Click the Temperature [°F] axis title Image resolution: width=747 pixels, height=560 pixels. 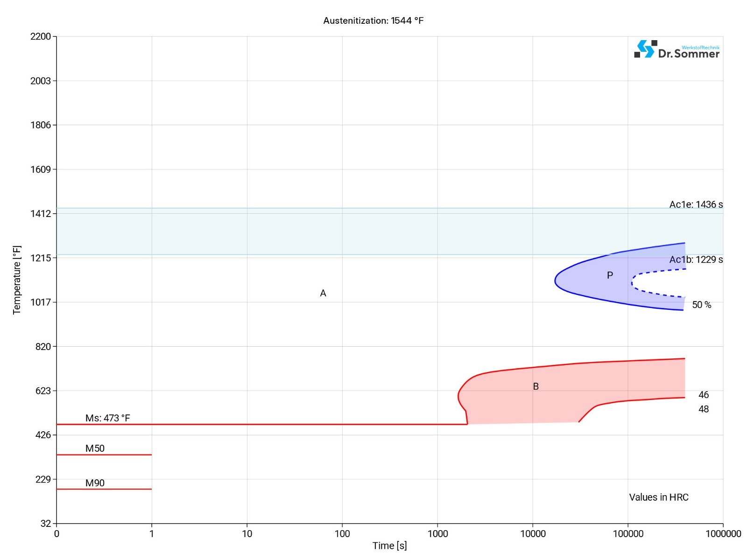click(17, 280)
